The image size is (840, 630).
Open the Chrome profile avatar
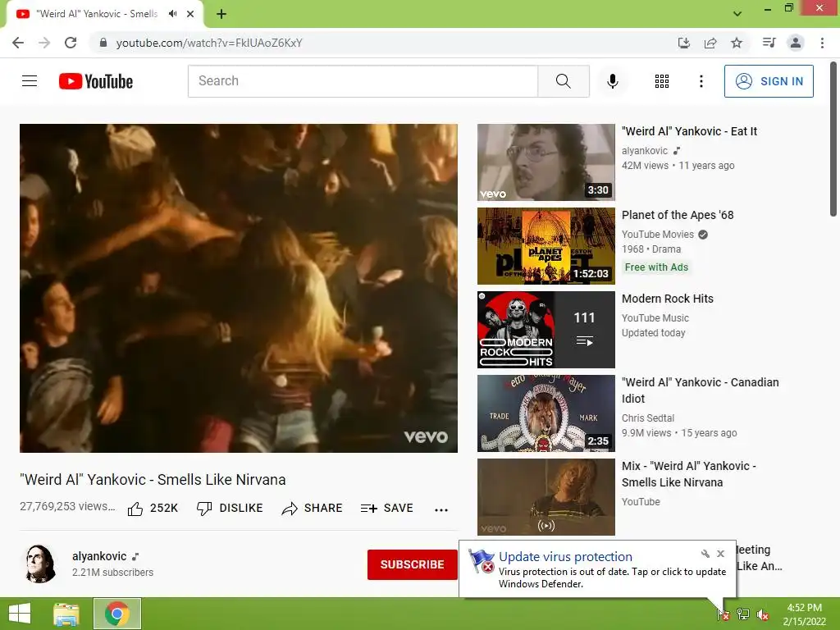[796, 43]
